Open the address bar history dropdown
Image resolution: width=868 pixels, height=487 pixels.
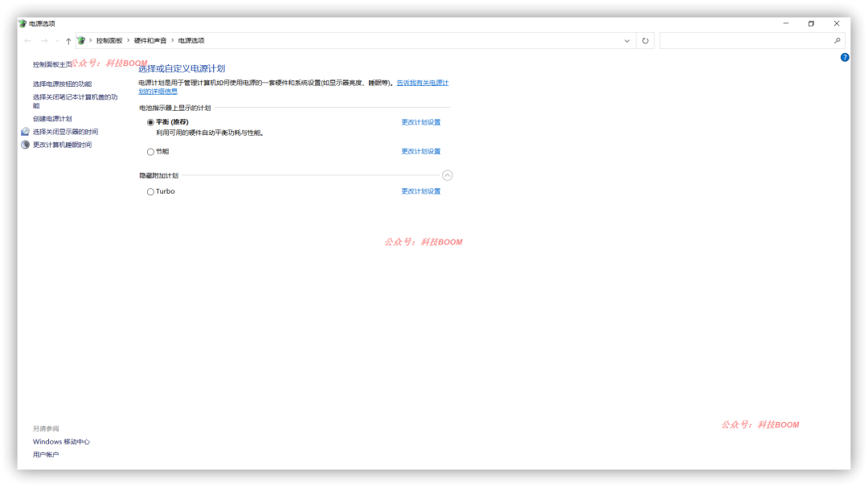coord(627,40)
